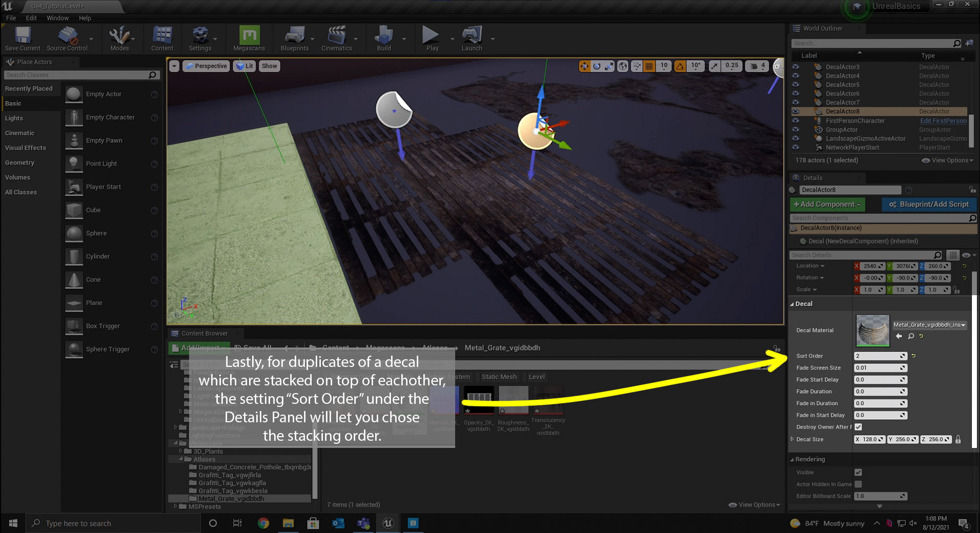Click the Sort Order value field

click(x=880, y=356)
